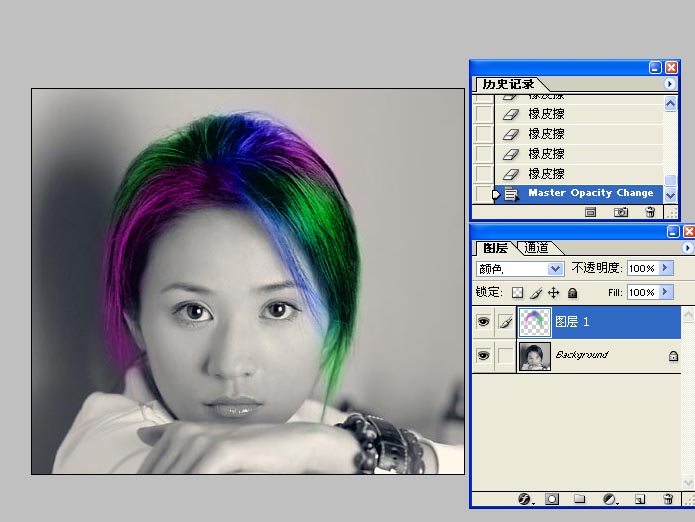Image resolution: width=695 pixels, height=522 pixels.
Task: Create a new layer set folder
Action: 579,499
